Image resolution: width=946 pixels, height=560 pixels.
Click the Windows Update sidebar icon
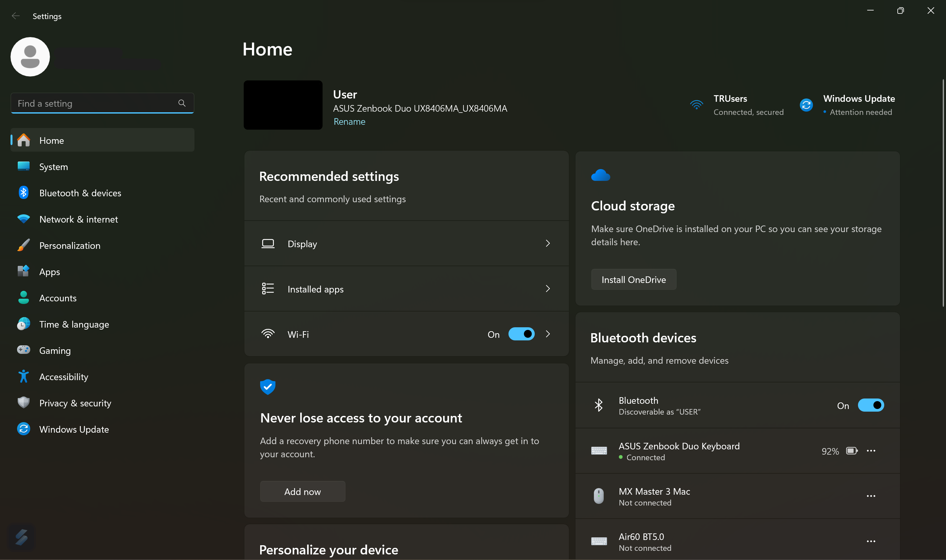[23, 429]
